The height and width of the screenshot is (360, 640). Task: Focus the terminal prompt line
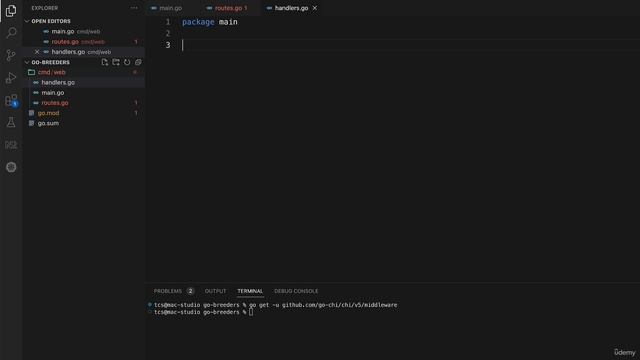point(203,312)
